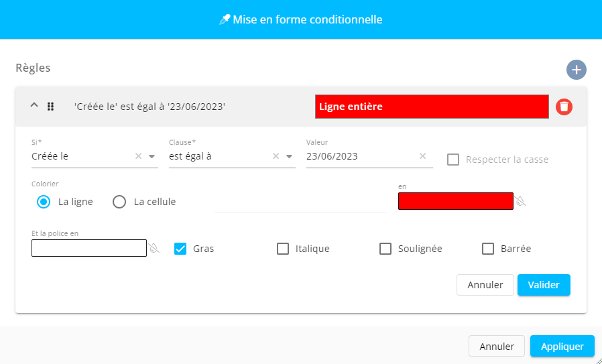Enable the Soulignée checkbox
This screenshot has height=364, width=602.
(385, 249)
